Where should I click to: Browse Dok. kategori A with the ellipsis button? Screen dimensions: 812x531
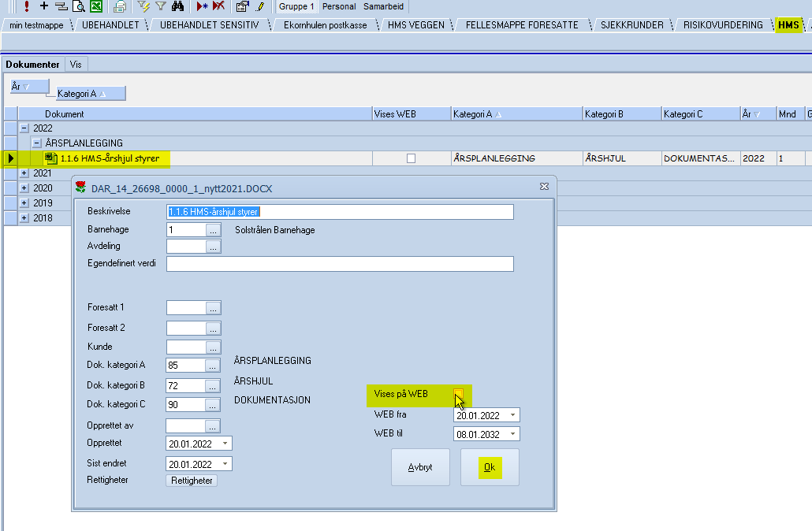coord(212,366)
